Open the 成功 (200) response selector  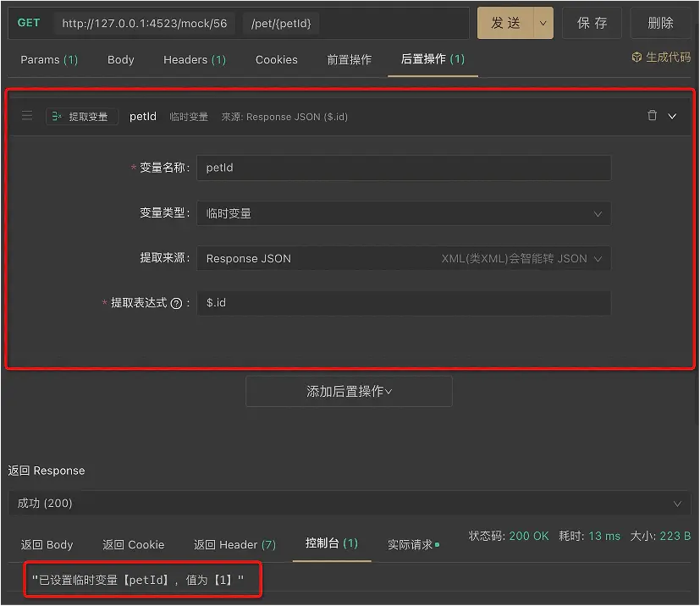tap(349, 503)
